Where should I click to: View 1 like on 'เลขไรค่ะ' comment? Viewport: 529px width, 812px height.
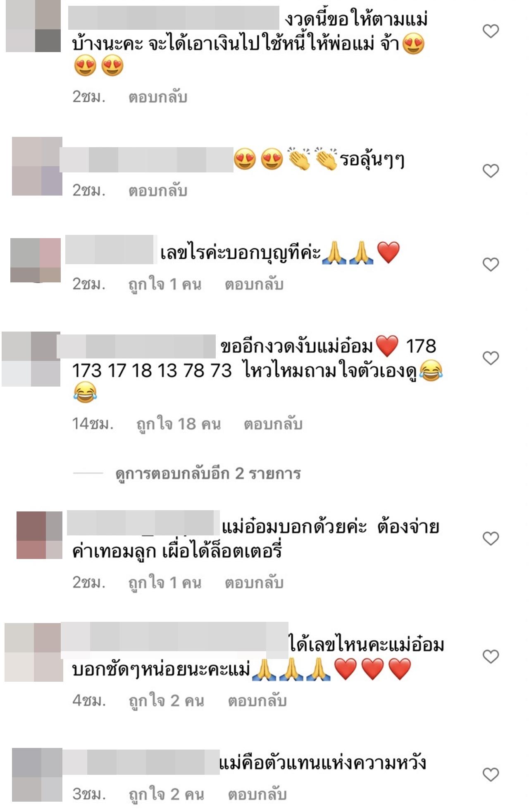(x=165, y=284)
